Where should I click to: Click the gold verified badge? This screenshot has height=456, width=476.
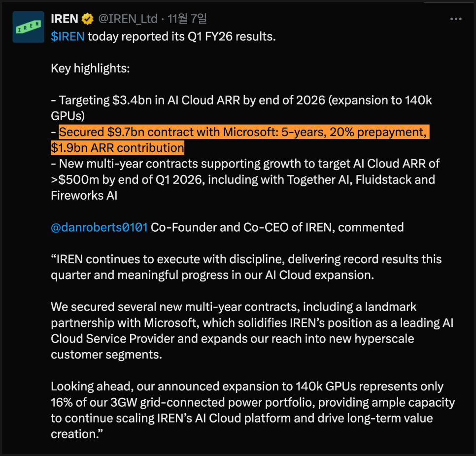tap(88, 19)
